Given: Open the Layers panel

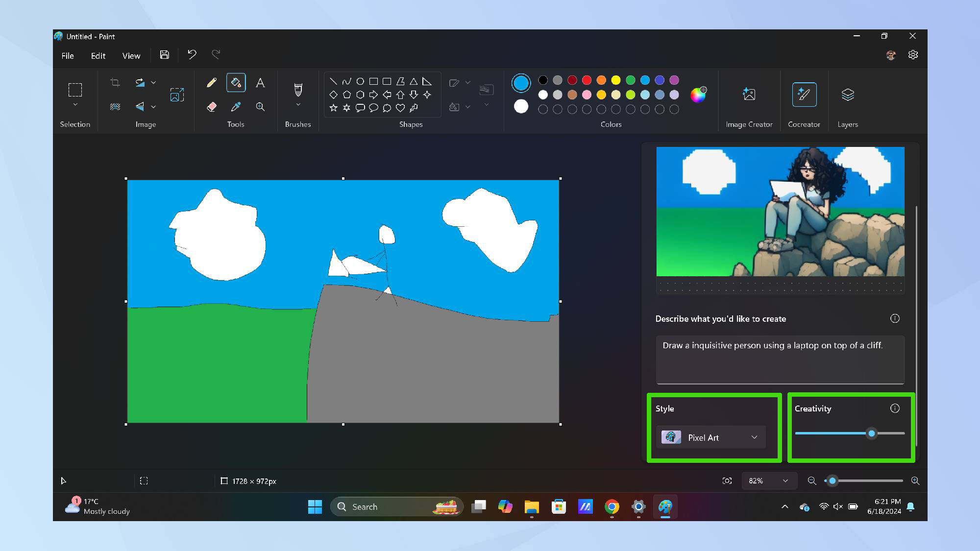Looking at the screenshot, I should pyautogui.click(x=847, y=95).
